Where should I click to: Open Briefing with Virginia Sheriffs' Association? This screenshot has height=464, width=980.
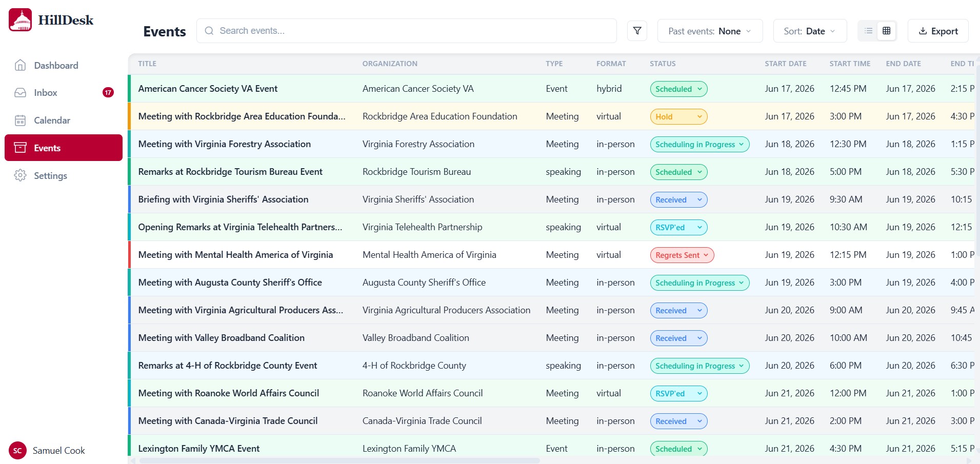(x=223, y=199)
